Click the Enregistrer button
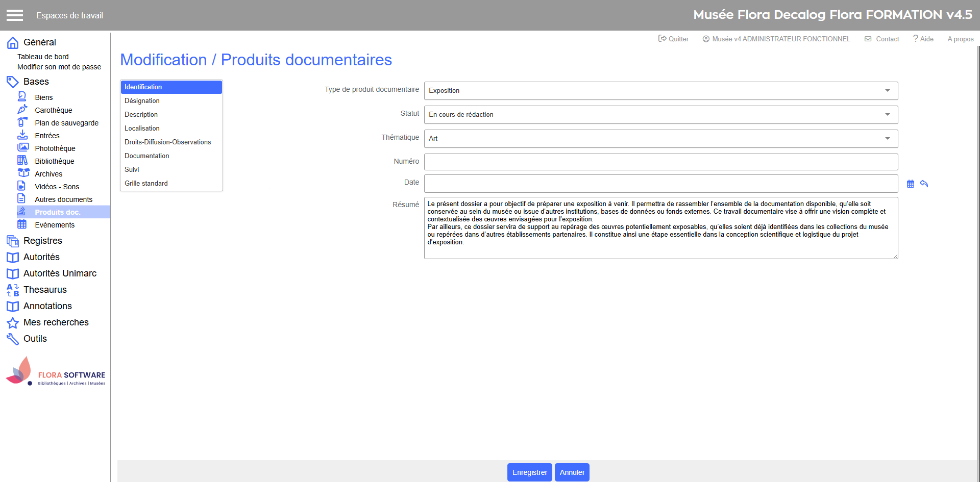Image resolution: width=980 pixels, height=482 pixels. pos(529,472)
